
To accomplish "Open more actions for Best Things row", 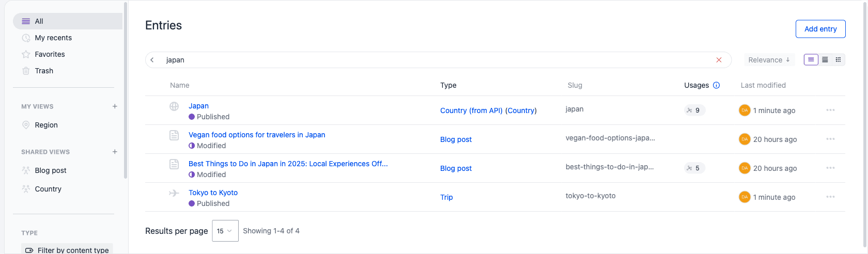I will (830, 168).
